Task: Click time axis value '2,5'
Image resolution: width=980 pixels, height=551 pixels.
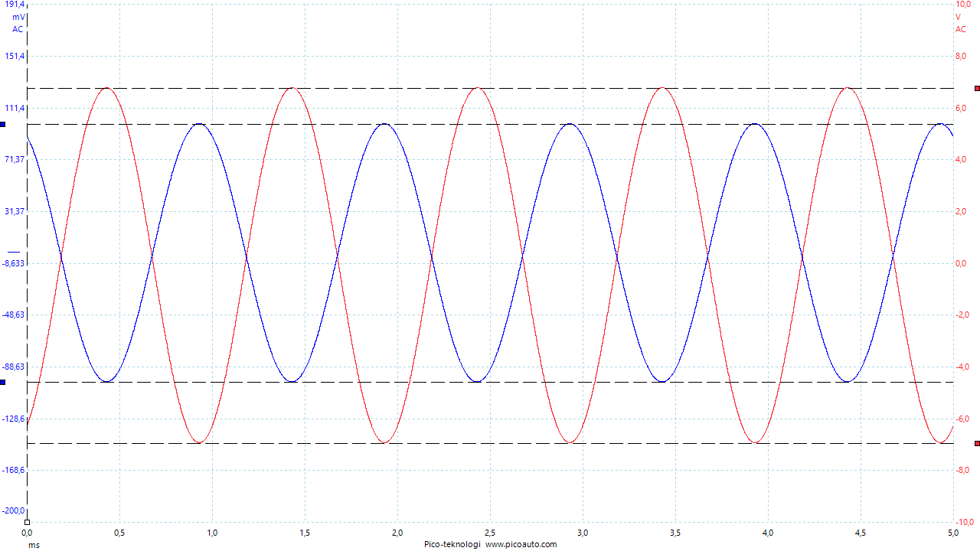Action: 490,533
